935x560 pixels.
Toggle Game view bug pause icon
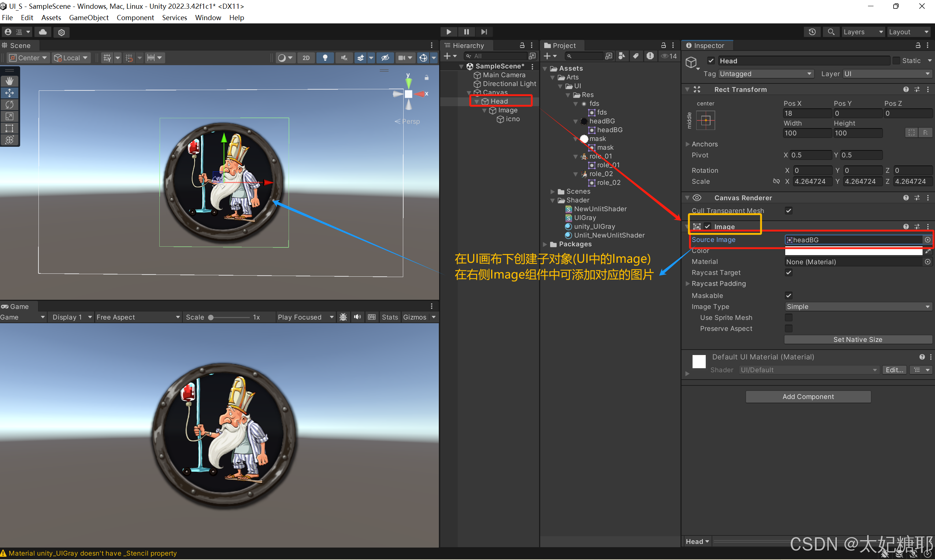coord(343,317)
